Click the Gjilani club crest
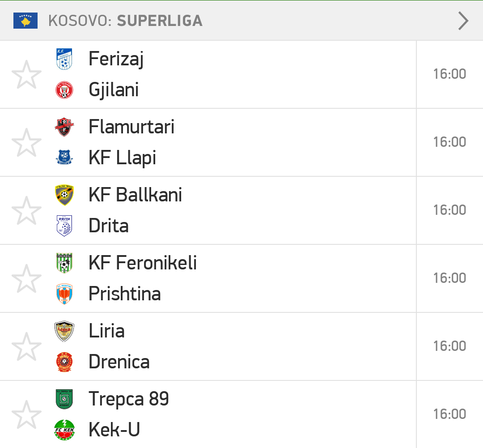 tap(64, 90)
